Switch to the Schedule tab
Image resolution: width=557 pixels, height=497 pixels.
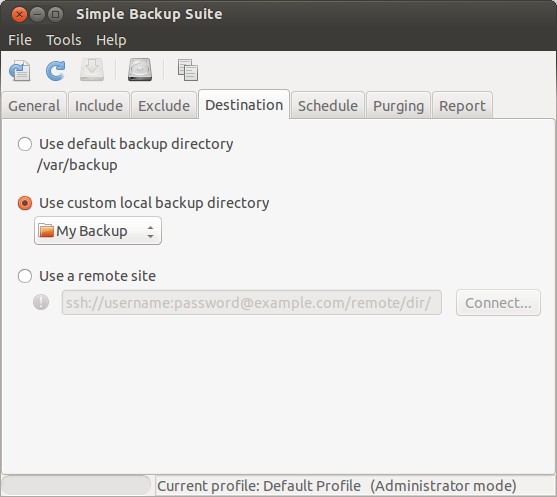click(x=328, y=106)
